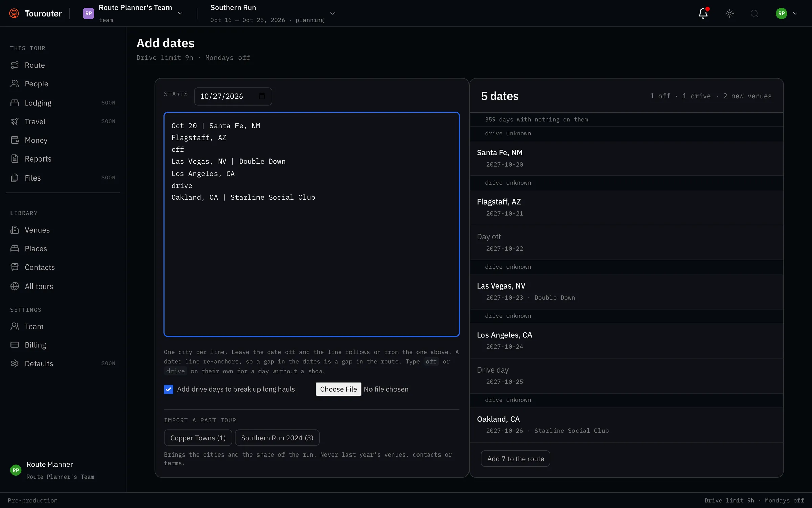The image size is (812, 508).
Task: Uncheck Add drive days to break up long hauls
Action: tap(168, 389)
